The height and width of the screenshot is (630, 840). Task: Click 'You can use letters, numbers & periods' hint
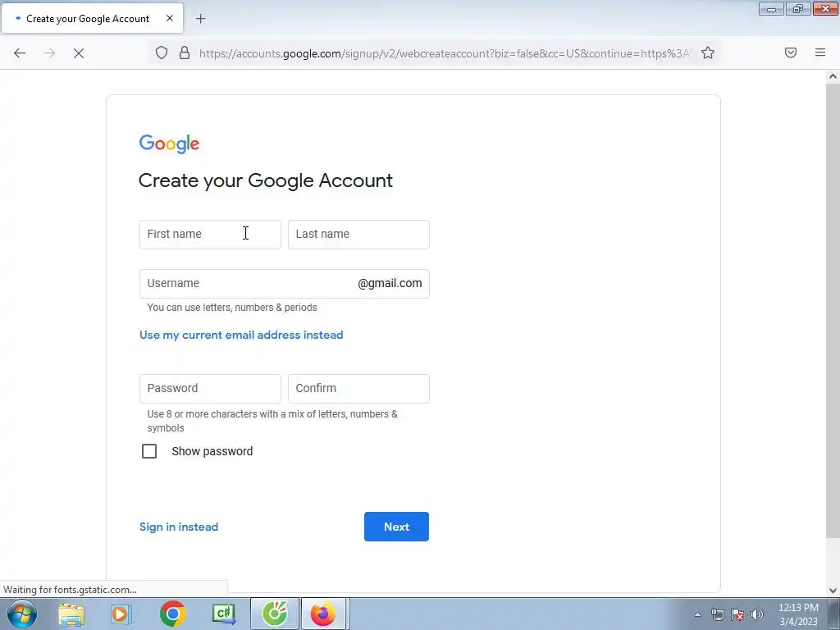tap(232, 308)
